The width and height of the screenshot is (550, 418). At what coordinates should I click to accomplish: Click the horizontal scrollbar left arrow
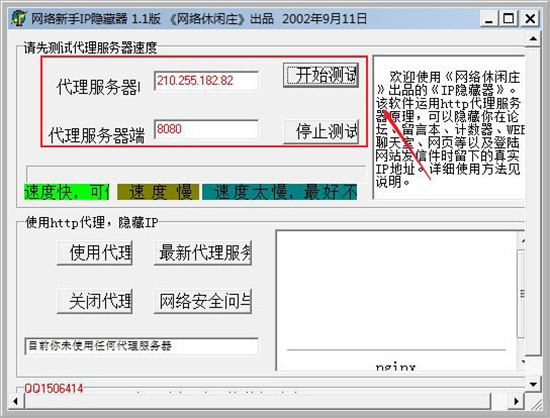click(x=15, y=401)
